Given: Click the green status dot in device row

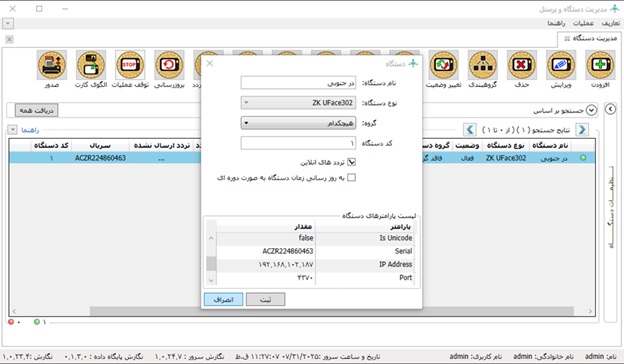Looking at the screenshot, I should point(583,158).
